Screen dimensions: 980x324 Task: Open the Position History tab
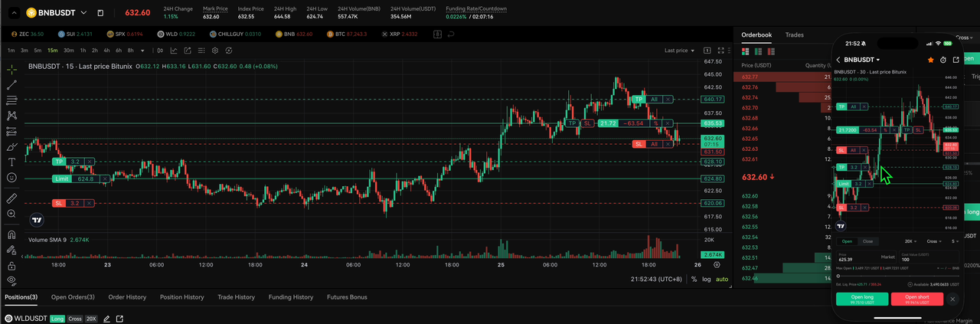[182, 297]
